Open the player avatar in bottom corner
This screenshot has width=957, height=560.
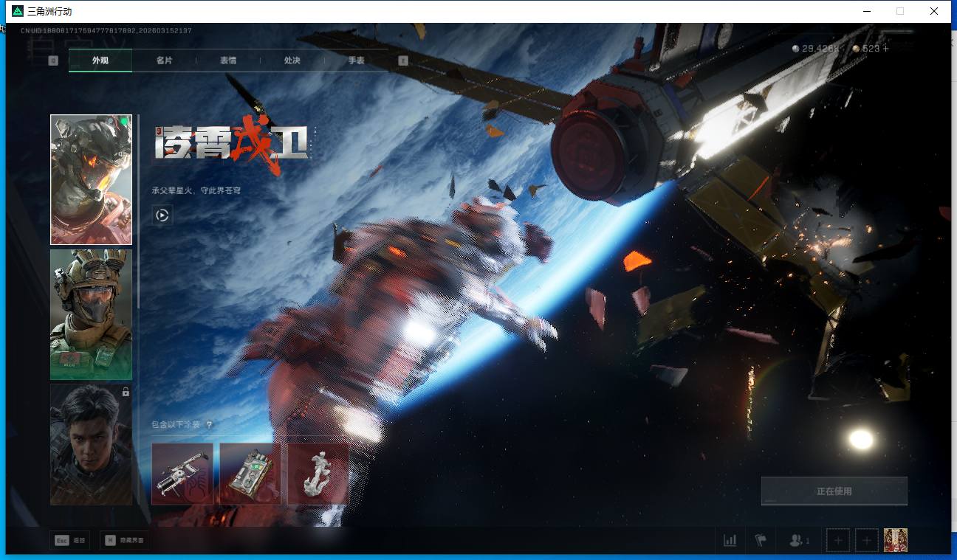[895, 541]
